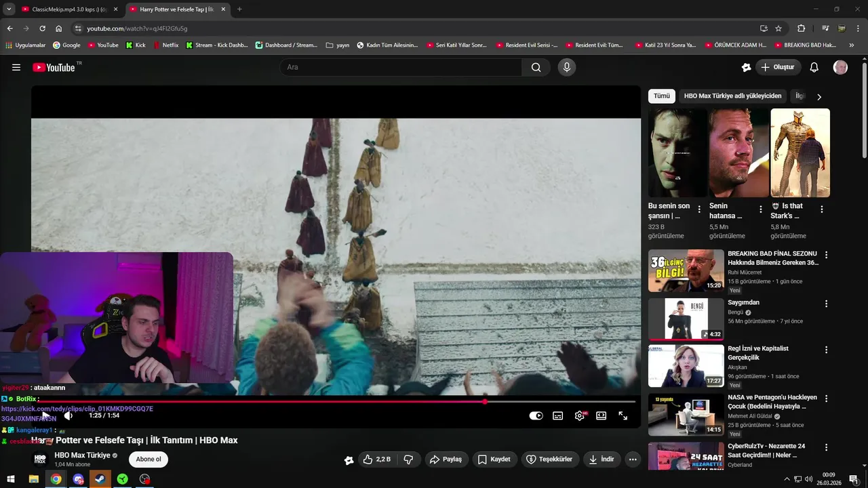Open the yayın bookmarks folder
This screenshot has width=868, height=488.
point(338,45)
